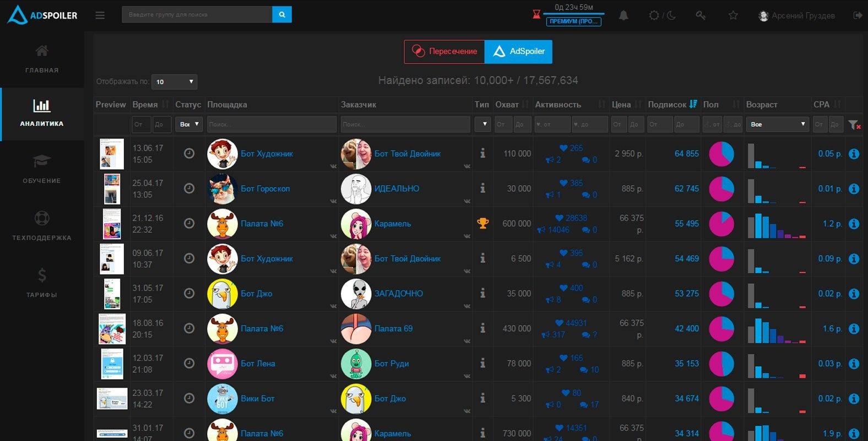
Task: Open details info circle for 35 153 row
Action: click(x=854, y=364)
